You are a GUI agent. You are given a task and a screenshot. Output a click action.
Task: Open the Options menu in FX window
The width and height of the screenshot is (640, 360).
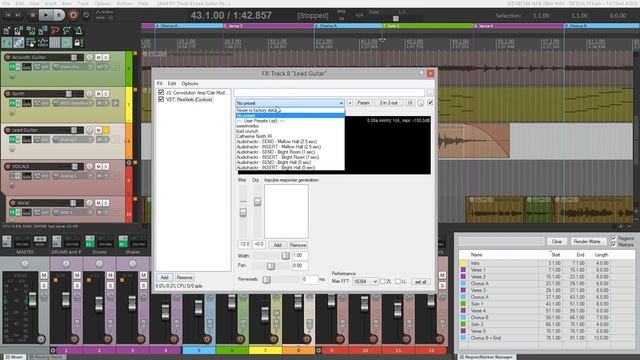coord(190,83)
